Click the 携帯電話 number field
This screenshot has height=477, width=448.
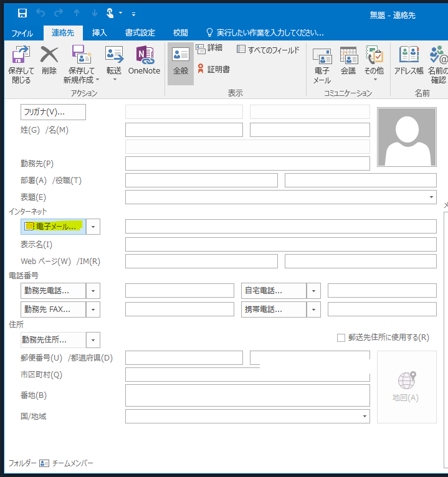382,309
